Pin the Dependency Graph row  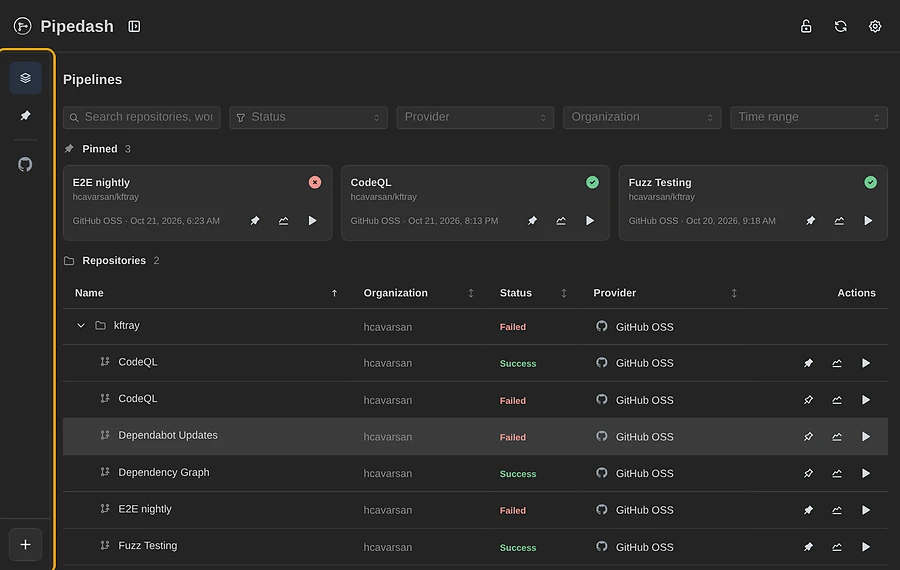808,474
